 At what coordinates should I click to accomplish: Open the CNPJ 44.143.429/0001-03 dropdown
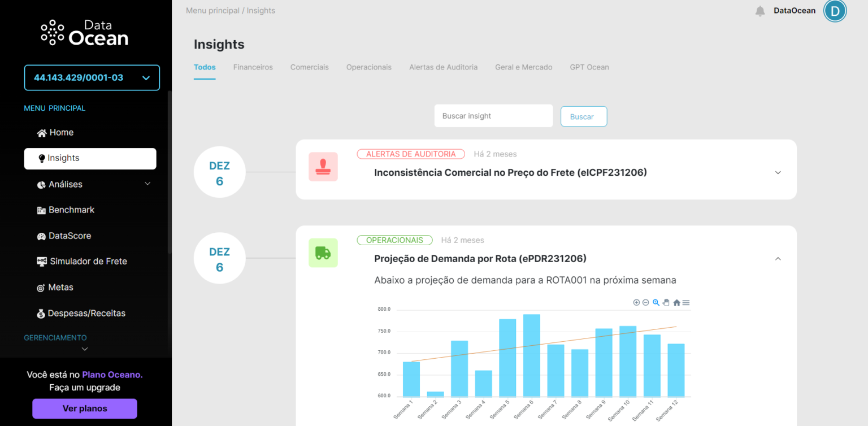tap(92, 77)
